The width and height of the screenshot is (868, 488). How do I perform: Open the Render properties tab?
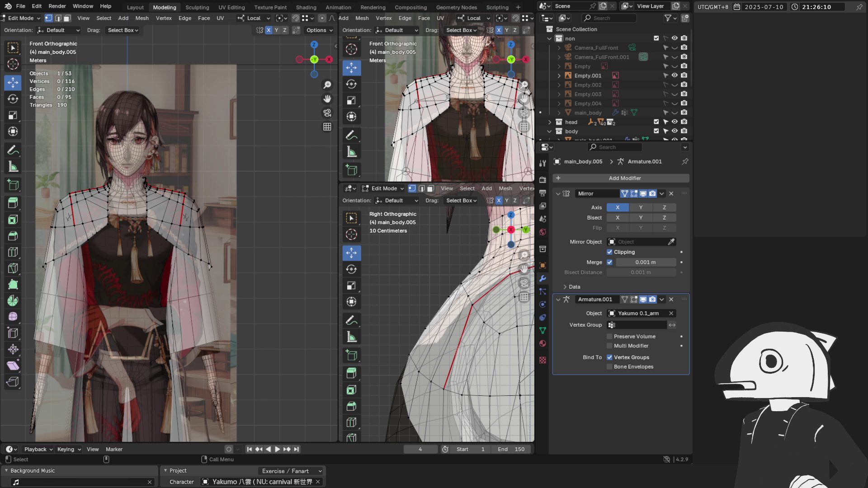pyautogui.click(x=543, y=180)
